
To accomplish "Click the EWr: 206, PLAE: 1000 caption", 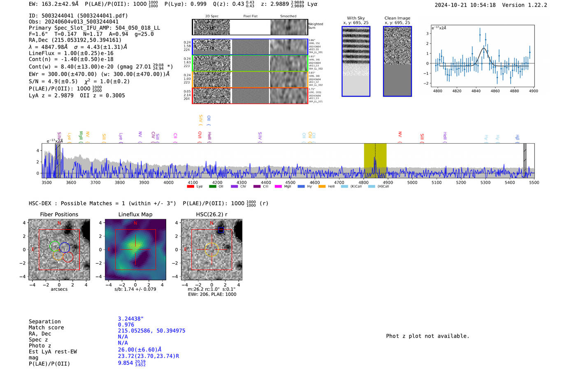I will (x=212, y=295).
